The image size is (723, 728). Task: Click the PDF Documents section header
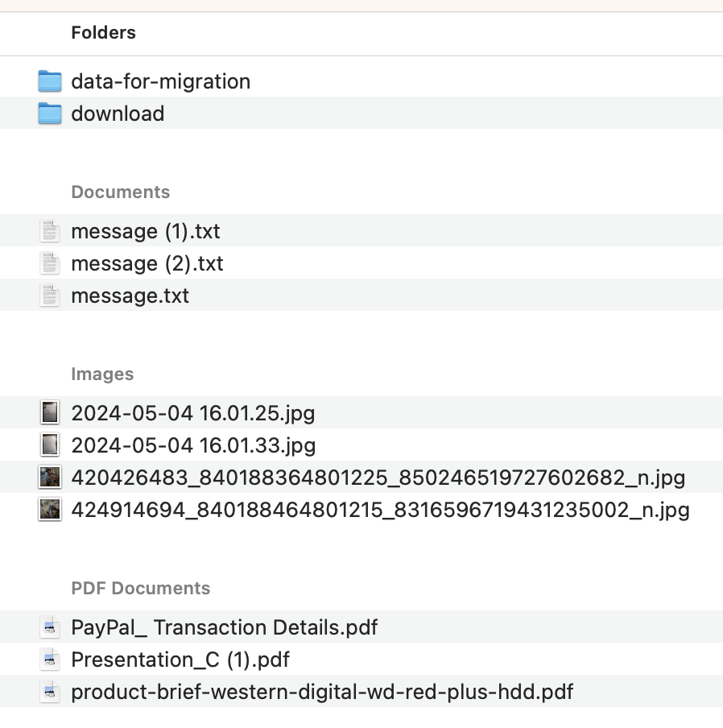coord(141,589)
